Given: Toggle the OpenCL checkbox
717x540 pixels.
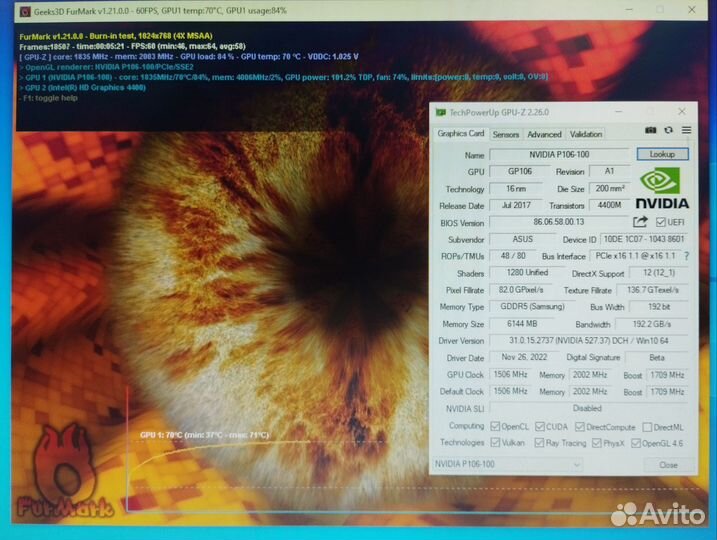Looking at the screenshot, I should click(495, 427).
